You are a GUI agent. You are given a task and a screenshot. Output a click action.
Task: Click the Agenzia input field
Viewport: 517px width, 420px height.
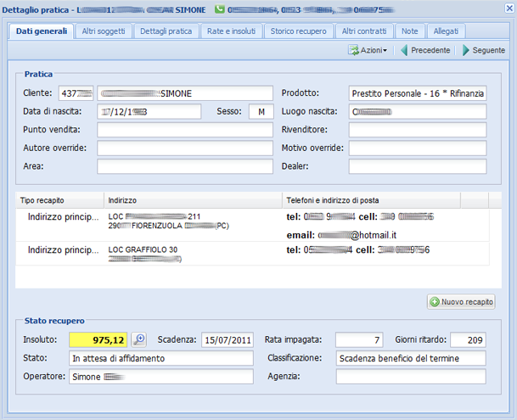pos(411,377)
